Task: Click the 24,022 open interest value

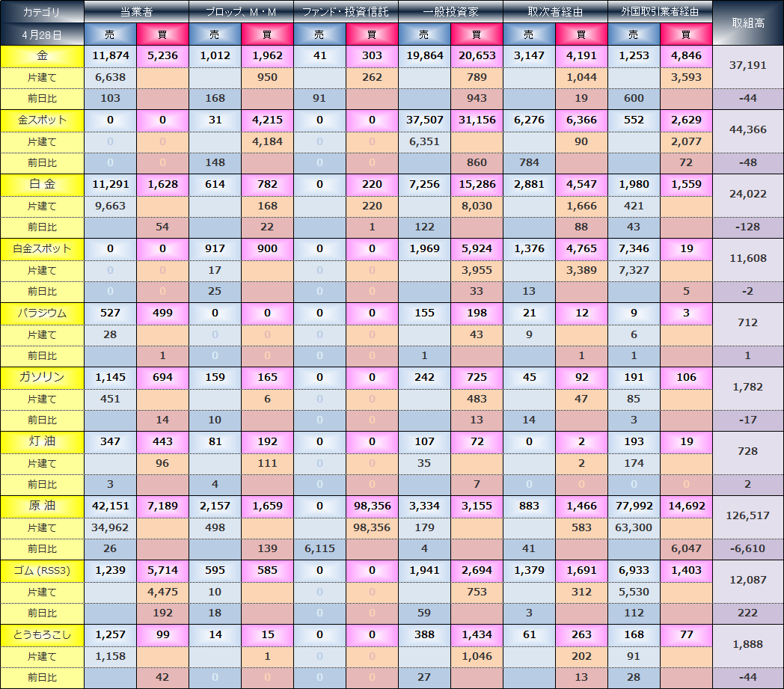Action: tap(748, 194)
